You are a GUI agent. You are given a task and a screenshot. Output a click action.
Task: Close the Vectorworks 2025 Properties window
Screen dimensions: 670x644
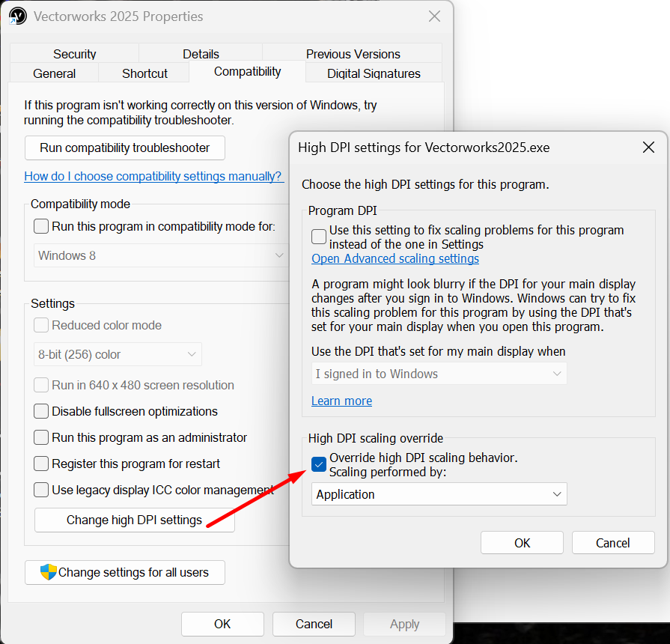coord(434,16)
